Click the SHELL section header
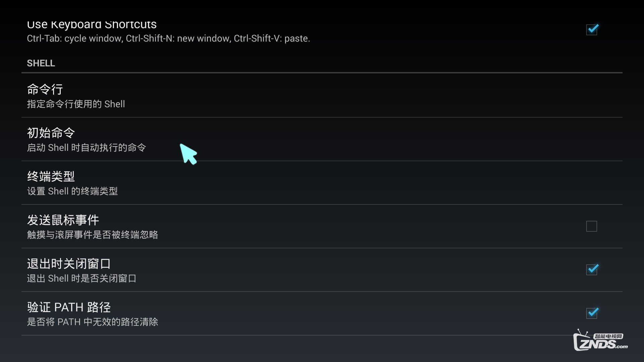This screenshot has height=362, width=644. pos(41,63)
